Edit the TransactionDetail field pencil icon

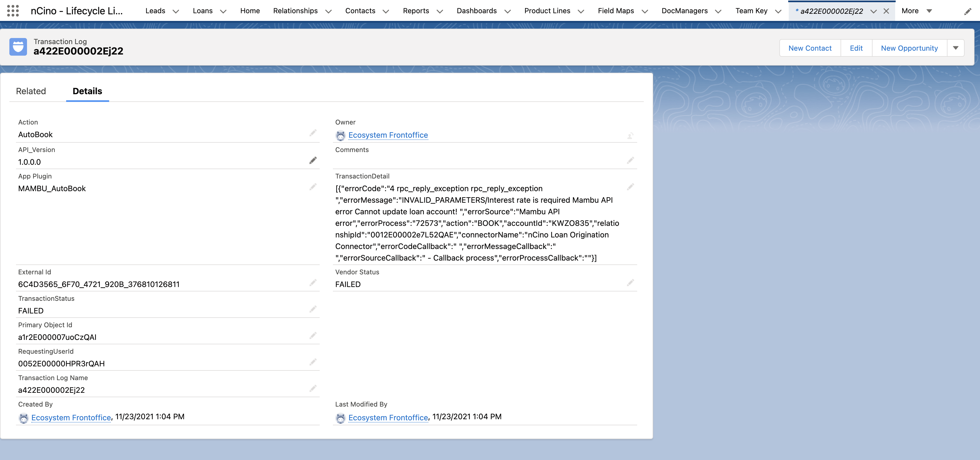[x=630, y=187]
